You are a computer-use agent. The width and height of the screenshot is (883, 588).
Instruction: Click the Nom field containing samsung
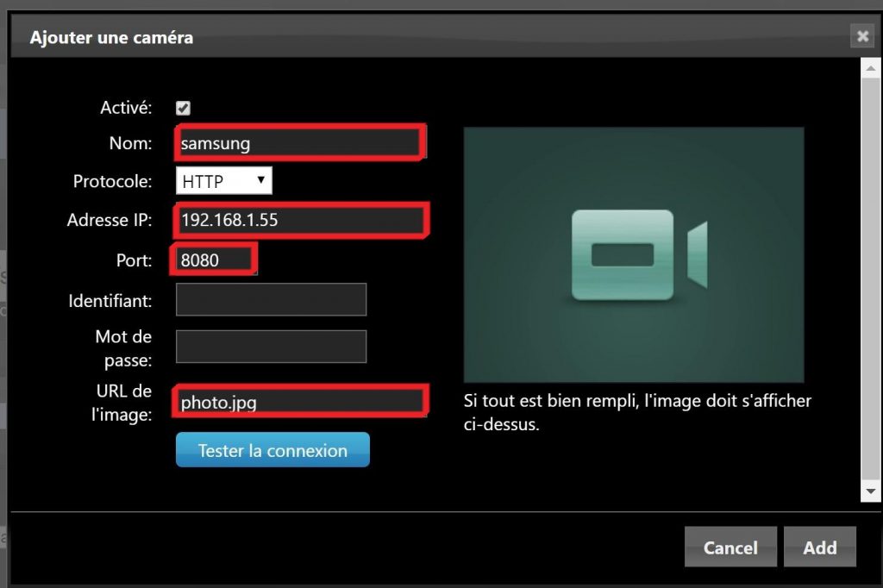click(299, 143)
